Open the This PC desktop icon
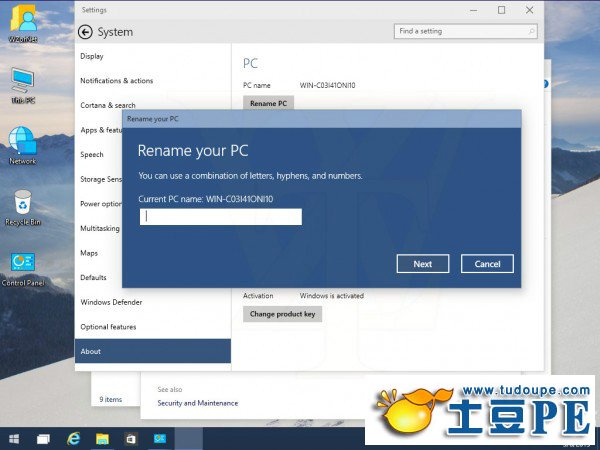 tap(23, 85)
